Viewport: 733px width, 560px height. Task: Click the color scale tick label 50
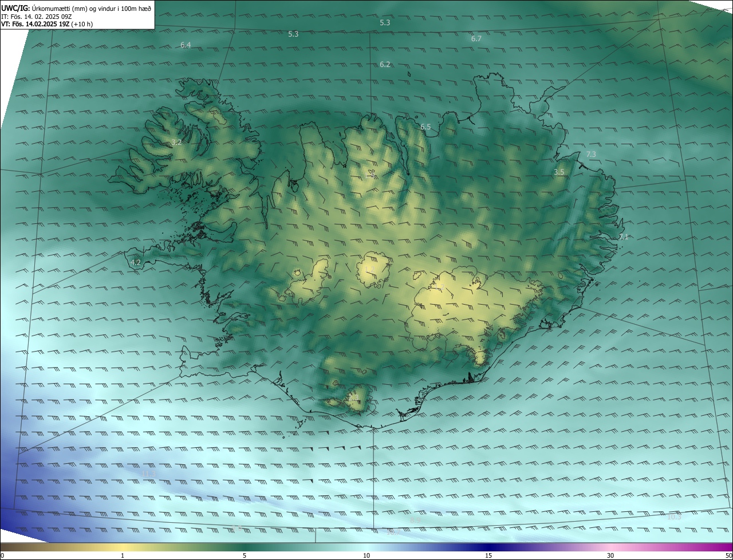point(728,555)
